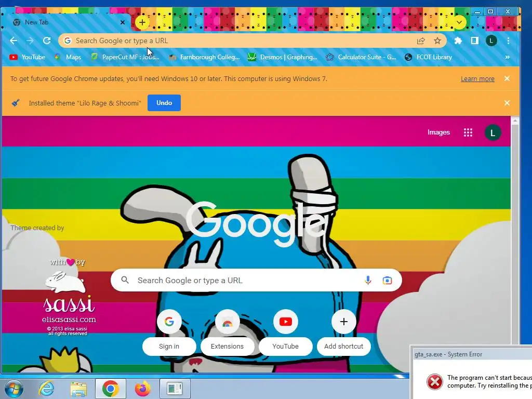Close the New Tab tab
This screenshot has height=399, width=532.
click(x=123, y=22)
